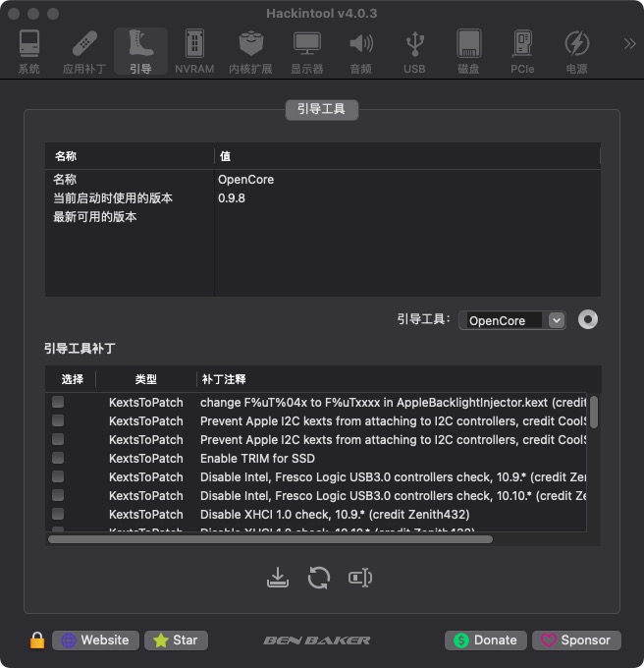
Task: Select the 引导工具 tab at top
Action: (321, 109)
